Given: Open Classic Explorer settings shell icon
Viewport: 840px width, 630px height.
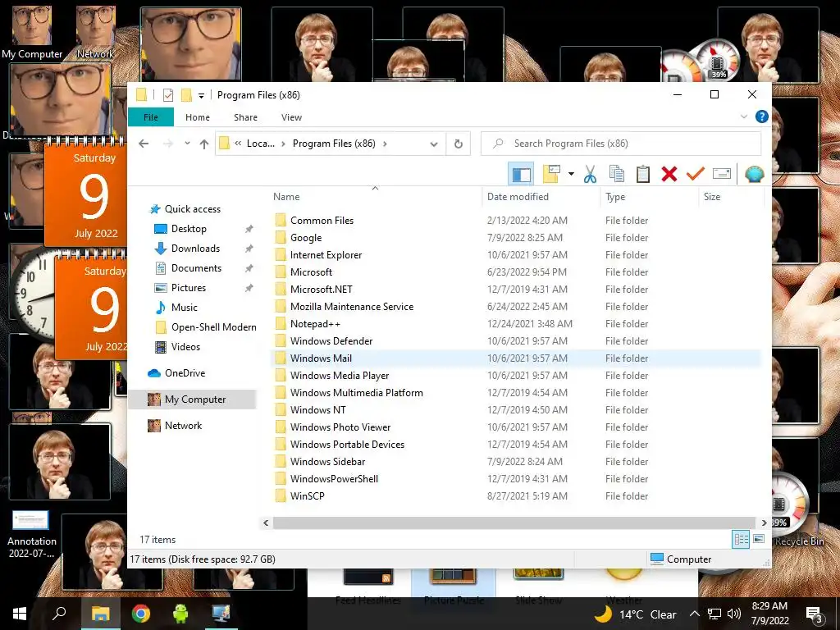Looking at the screenshot, I should coord(755,174).
